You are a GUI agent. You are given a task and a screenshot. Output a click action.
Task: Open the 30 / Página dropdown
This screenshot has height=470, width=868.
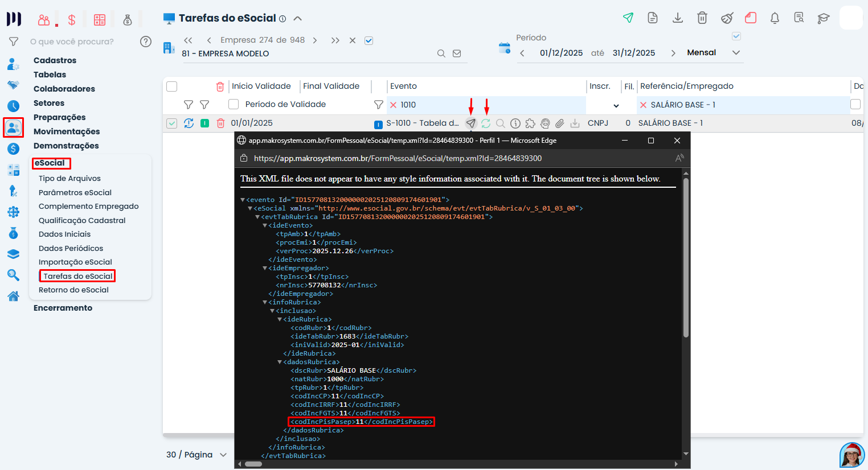point(223,455)
